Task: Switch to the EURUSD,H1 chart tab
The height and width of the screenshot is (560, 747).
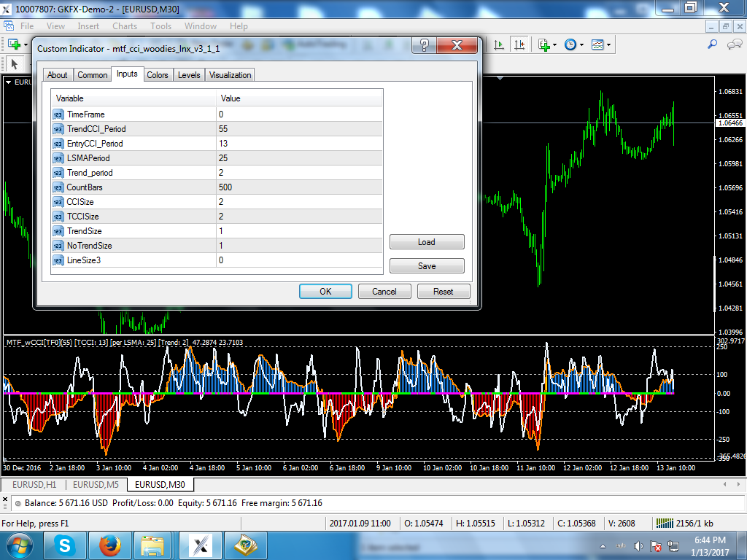Action: [34, 485]
